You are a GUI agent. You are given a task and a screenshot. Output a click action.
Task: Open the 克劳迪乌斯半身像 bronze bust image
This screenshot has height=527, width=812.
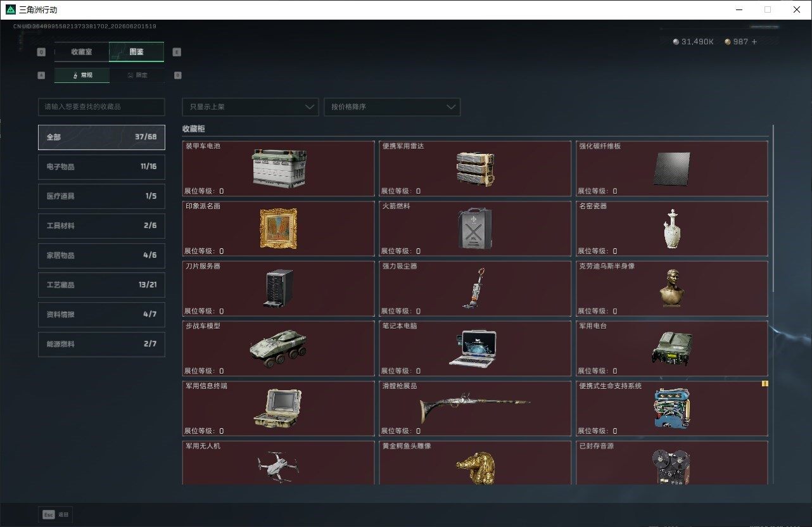click(672, 288)
